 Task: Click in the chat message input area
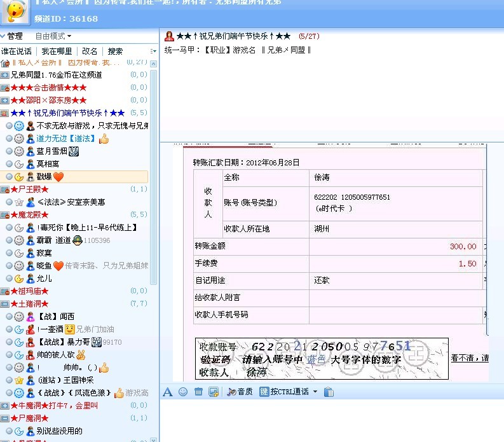click(330, 420)
